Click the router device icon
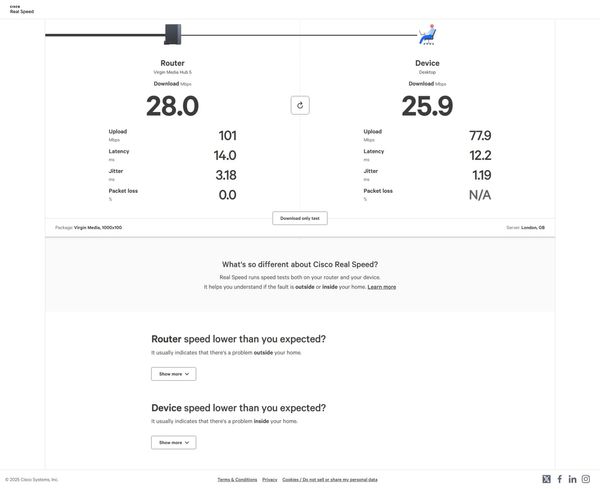Image resolution: width=600 pixels, height=489 pixels. (173, 34)
